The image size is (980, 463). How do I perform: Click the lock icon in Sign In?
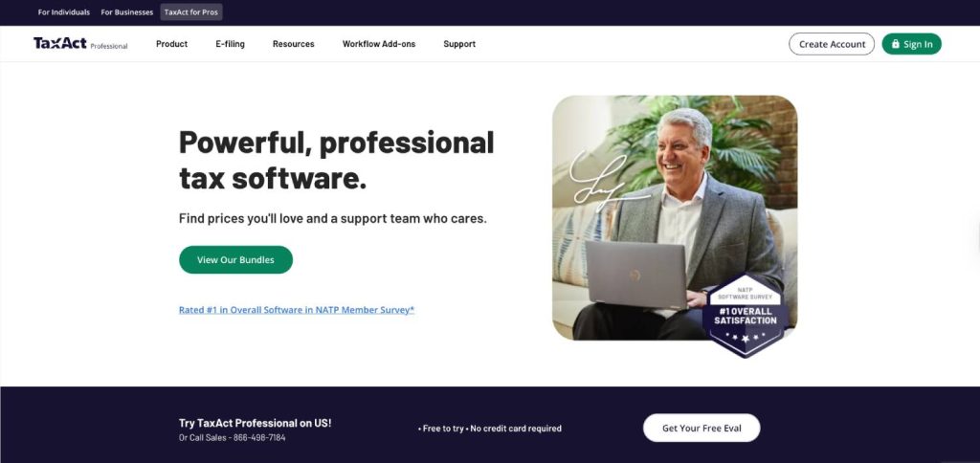coord(896,44)
